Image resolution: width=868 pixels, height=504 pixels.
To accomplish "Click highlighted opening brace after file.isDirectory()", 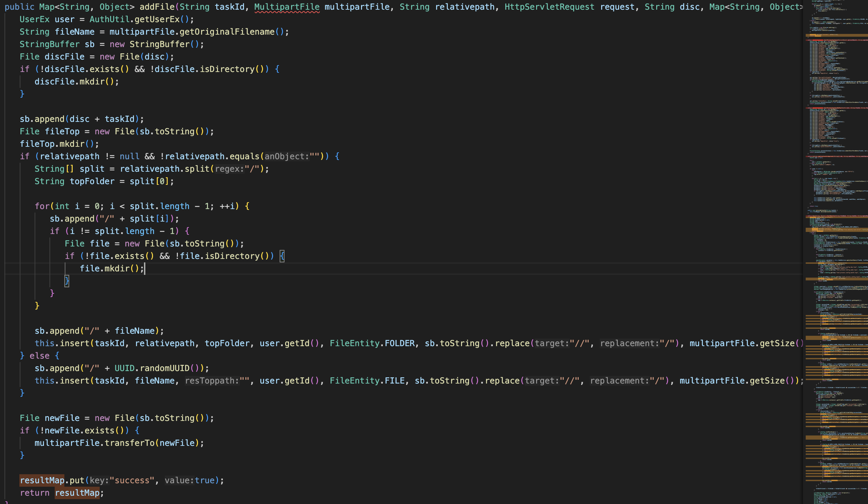I will 282,256.
